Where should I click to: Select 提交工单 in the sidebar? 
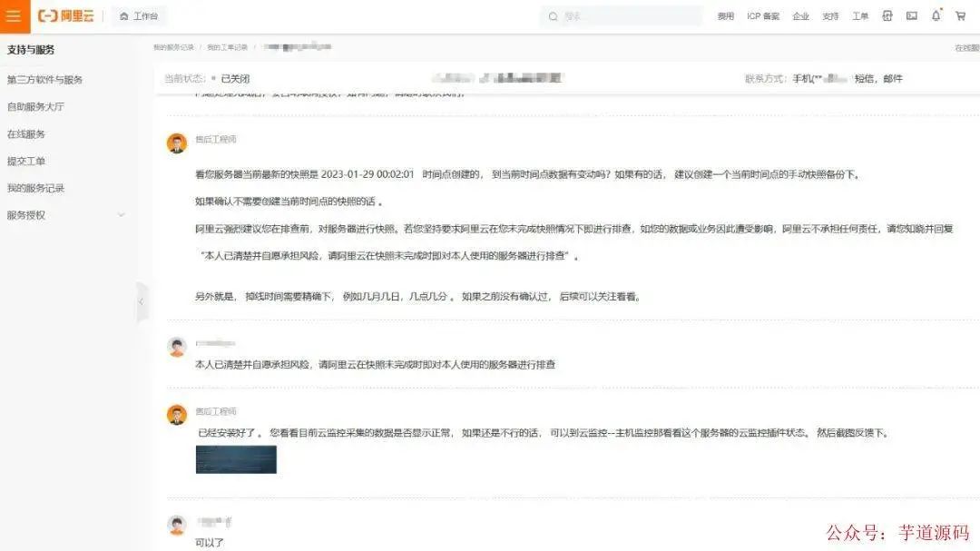pos(25,161)
